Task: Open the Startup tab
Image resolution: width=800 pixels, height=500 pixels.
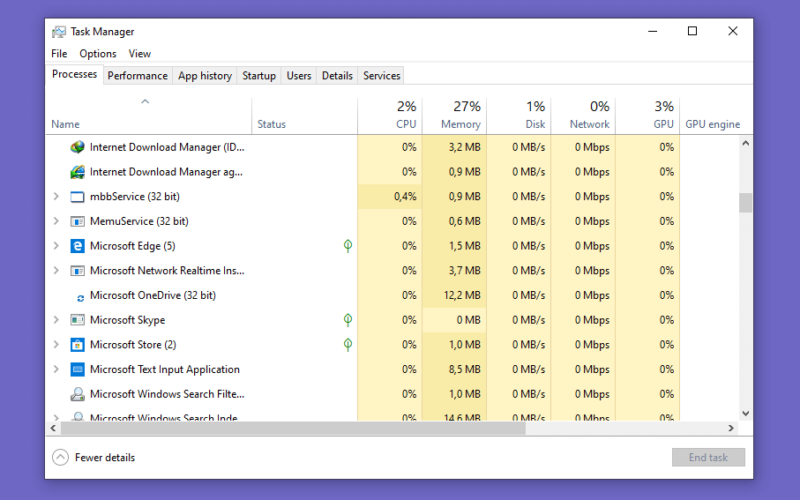Action: coord(259,76)
